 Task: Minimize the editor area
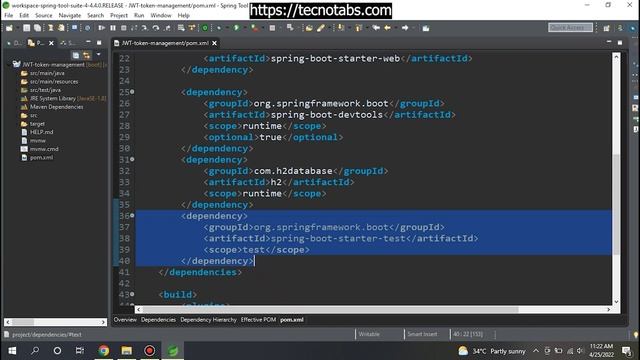tap(609, 42)
